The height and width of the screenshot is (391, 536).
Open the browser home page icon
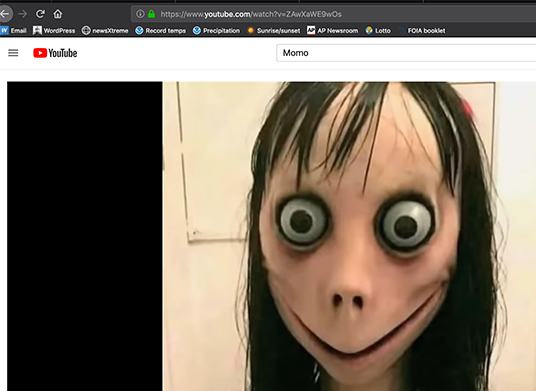click(58, 14)
